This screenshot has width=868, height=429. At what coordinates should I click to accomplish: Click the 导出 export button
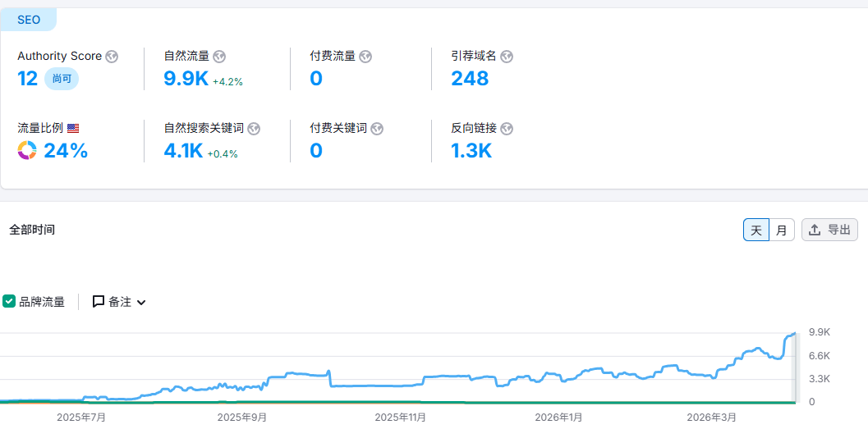click(x=829, y=230)
